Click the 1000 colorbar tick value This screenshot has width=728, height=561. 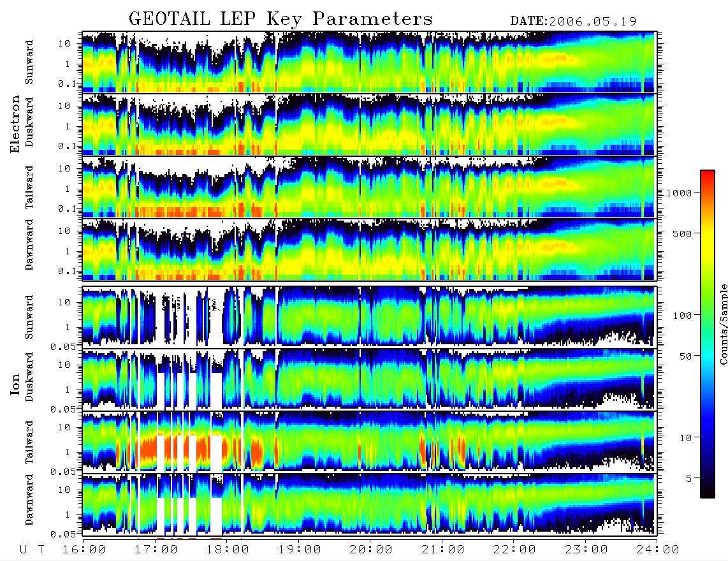680,193
